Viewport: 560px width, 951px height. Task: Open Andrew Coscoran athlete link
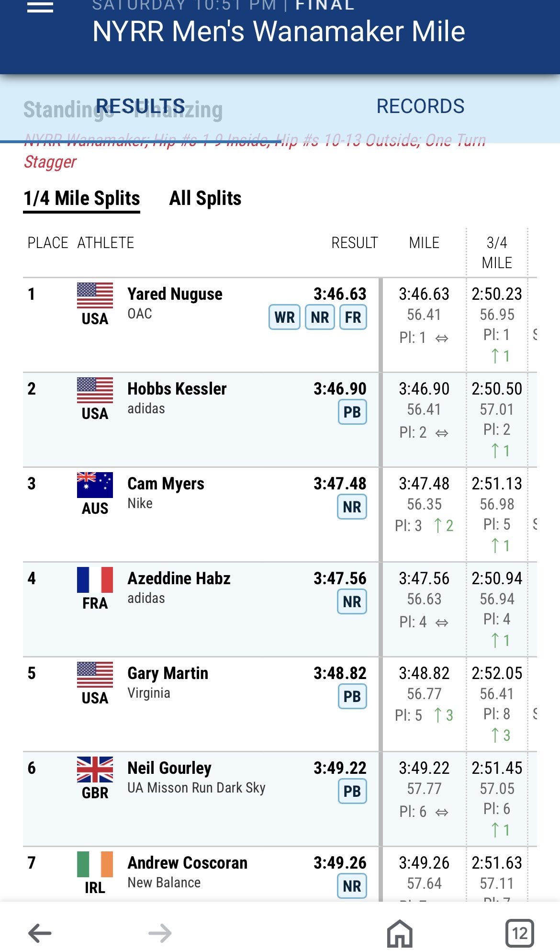click(187, 862)
